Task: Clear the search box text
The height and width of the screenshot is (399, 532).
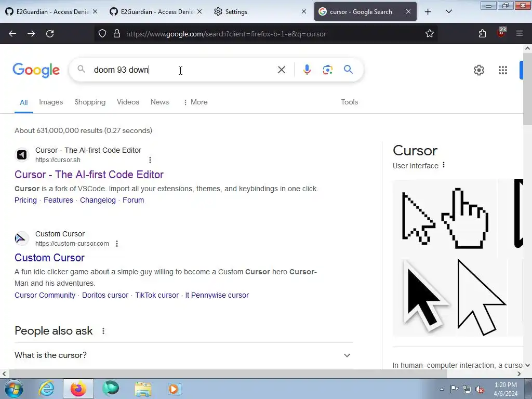Action: click(x=281, y=70)
